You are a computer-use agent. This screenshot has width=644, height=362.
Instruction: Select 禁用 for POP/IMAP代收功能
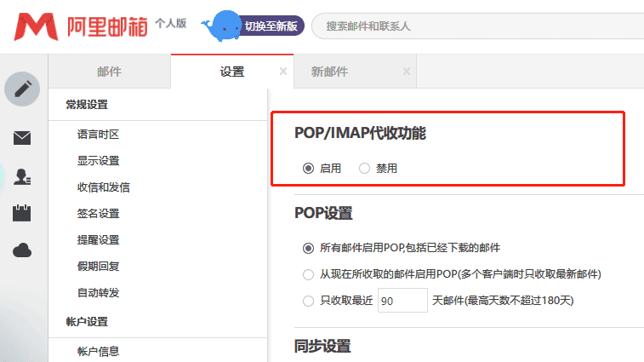[x=364, y=169]
